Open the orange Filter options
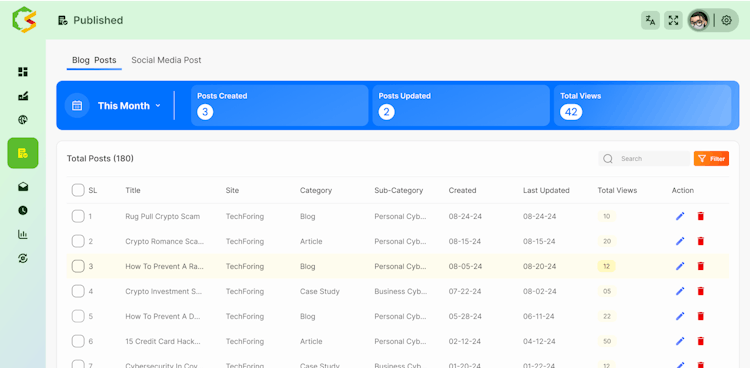The height and width of the screenshot is (368, 750). pos(711,158)
